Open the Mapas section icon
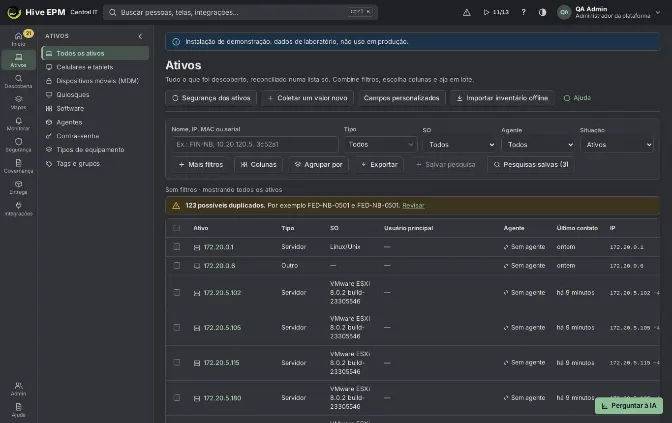The height and width of the screenshot is (423, 672). tap(18, 99)
